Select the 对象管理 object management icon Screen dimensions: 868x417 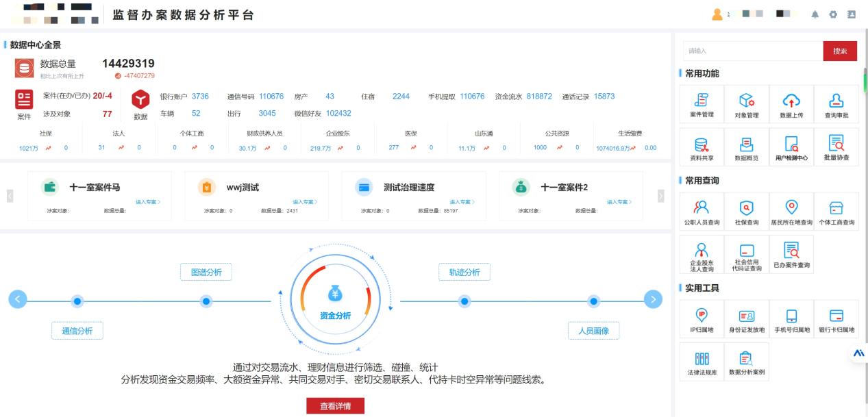746,101
